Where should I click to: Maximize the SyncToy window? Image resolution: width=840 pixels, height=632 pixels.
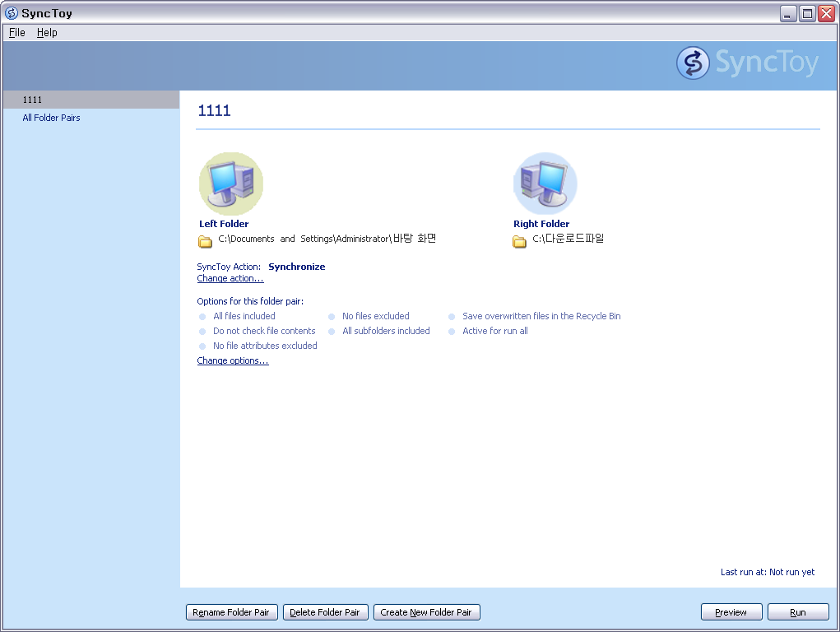(807, 13)
